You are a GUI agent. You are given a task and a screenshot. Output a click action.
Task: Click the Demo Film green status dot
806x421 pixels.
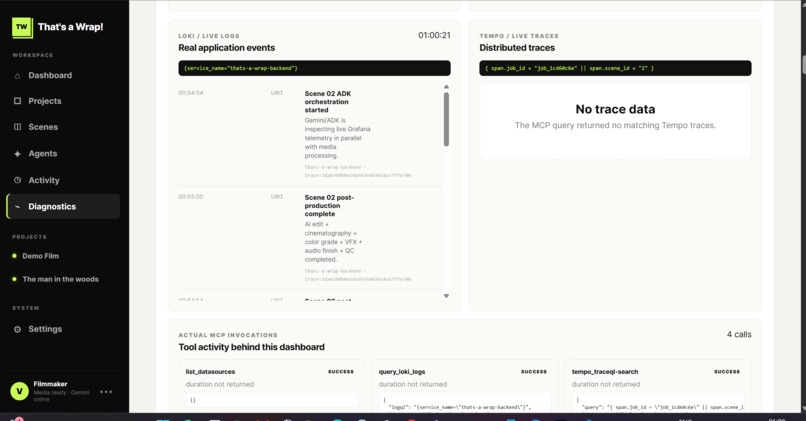click(x=14, y=255)
